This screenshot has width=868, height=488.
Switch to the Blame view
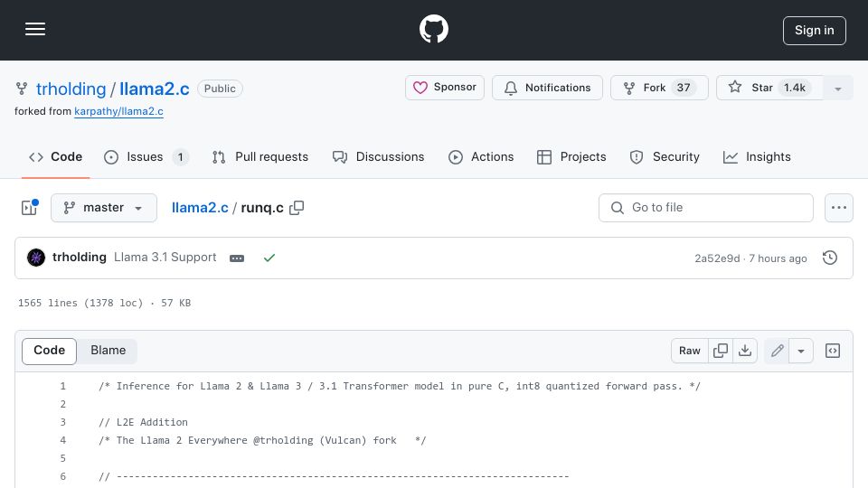pyautogui.click(x=108, y=351)
